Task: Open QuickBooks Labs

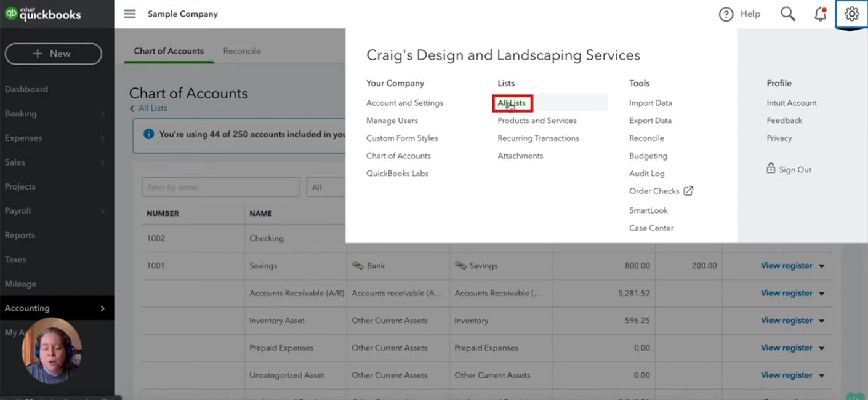Action: (x=397, y=174)
